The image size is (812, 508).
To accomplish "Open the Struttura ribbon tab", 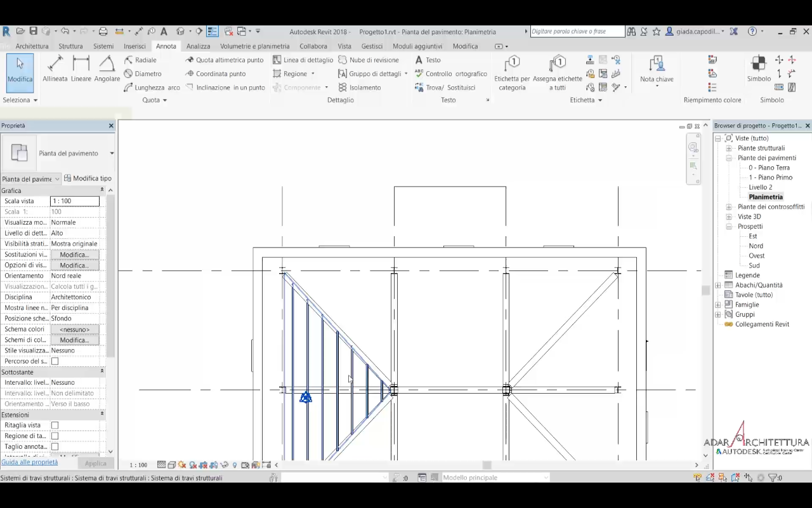I will (x=70, y=46).
